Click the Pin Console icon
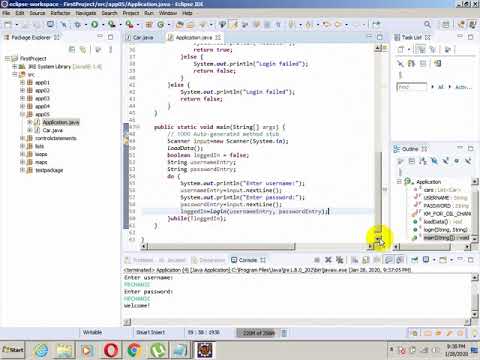 [x=414, y=260]
